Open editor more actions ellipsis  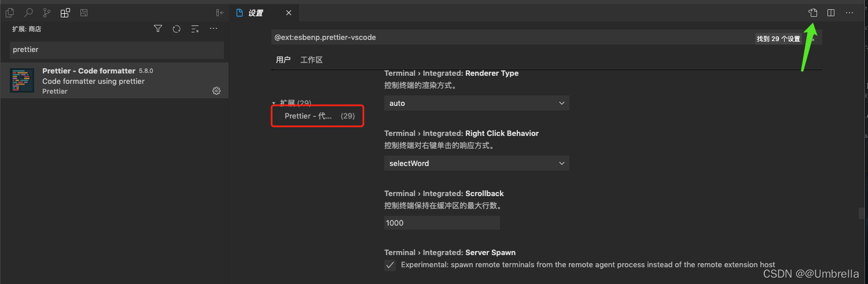point(849,13)
